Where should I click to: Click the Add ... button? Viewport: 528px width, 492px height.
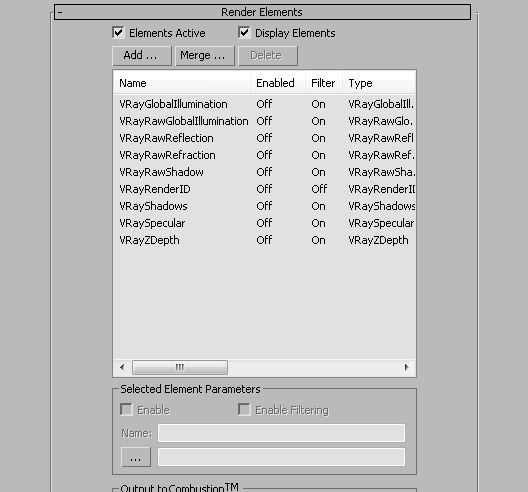pos(142,56)
